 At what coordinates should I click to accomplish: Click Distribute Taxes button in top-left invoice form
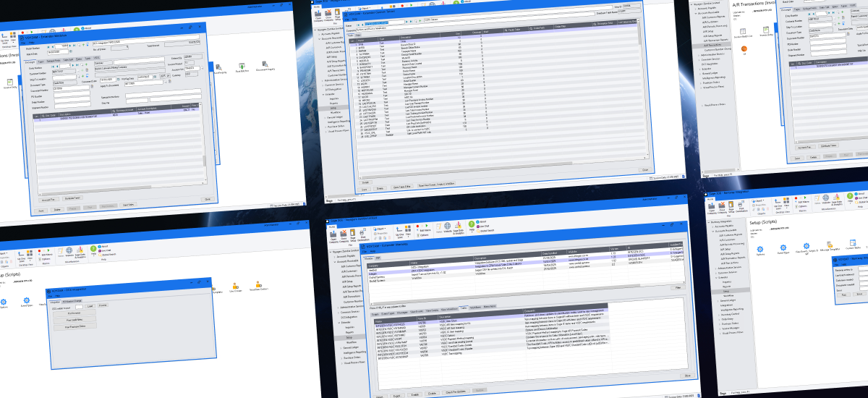click(72, 198)
